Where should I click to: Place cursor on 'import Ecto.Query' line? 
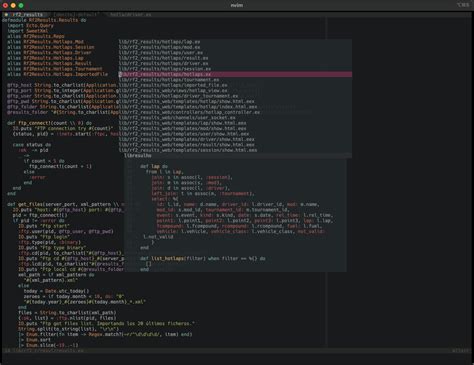[x=30, y=26]
